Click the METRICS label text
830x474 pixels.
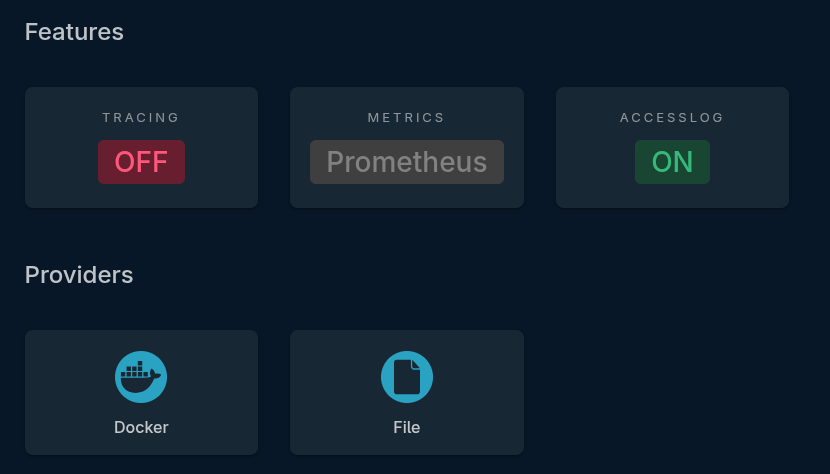(406, 118)
